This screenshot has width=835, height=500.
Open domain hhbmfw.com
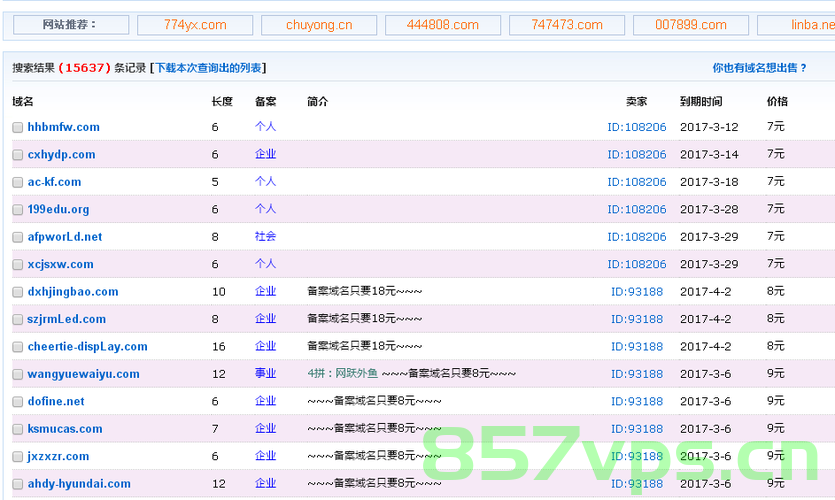63,127
